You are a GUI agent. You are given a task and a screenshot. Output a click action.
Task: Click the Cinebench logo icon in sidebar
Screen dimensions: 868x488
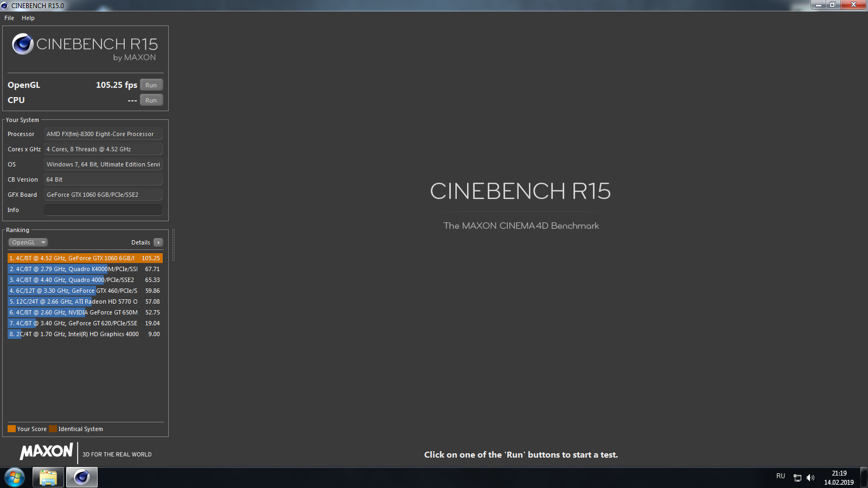[x=23, y=44]
